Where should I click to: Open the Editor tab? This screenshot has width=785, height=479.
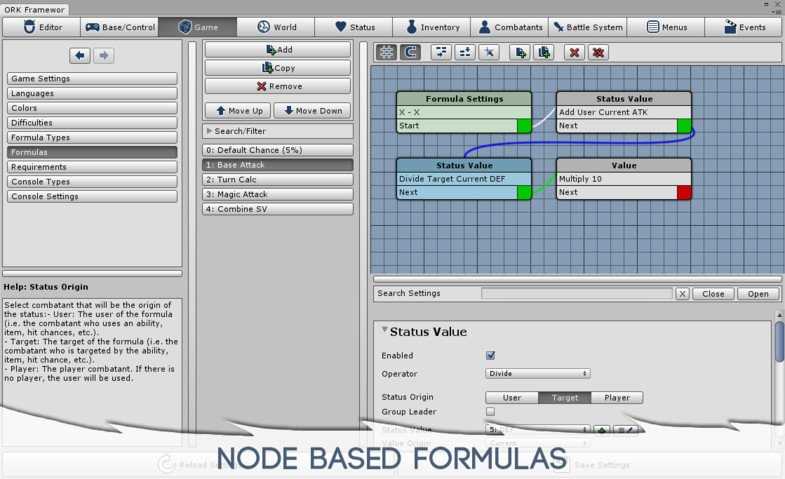42,27
